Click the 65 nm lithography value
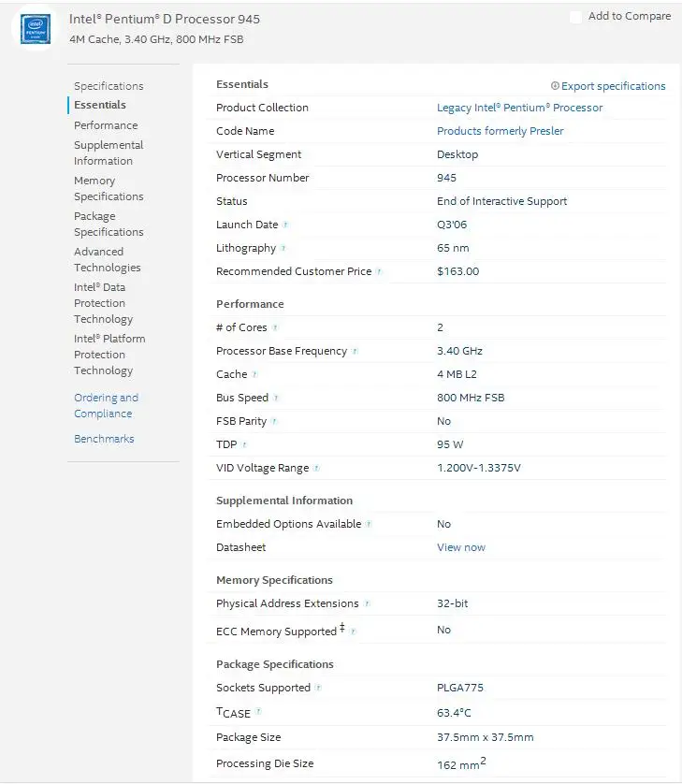682x784 pixels. click(x=453, y=248)
